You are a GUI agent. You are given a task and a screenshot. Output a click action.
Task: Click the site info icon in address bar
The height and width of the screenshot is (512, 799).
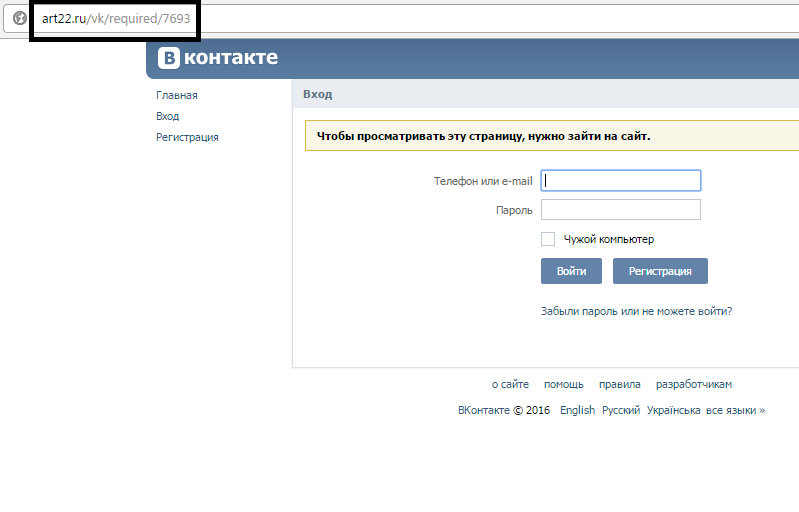(x=20, y=18)
